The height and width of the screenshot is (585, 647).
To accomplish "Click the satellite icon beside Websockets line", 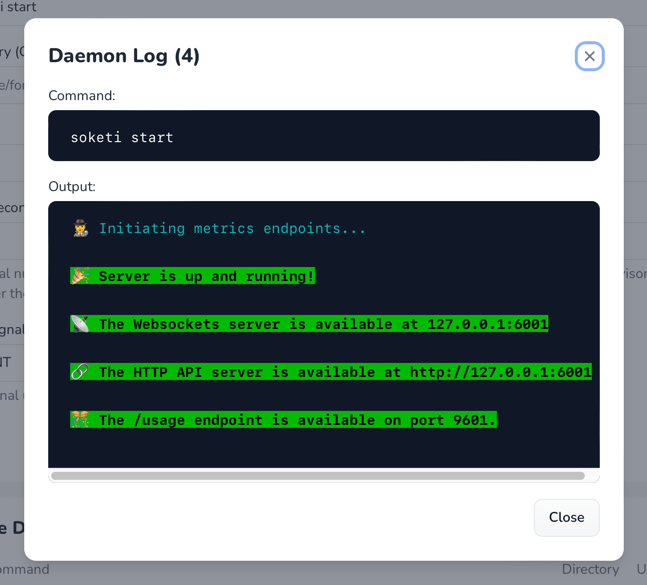I will 80,324.
